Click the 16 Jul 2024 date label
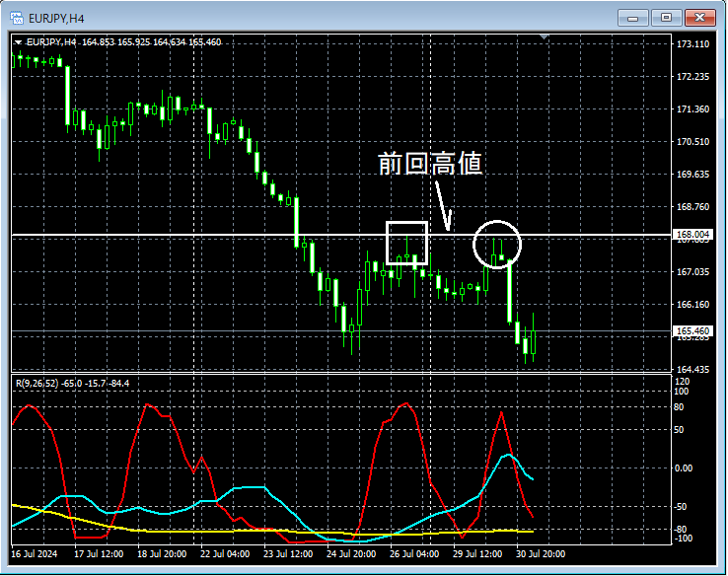Image resolution: width=728 pixels, height=576 pixels. point(34,554)
